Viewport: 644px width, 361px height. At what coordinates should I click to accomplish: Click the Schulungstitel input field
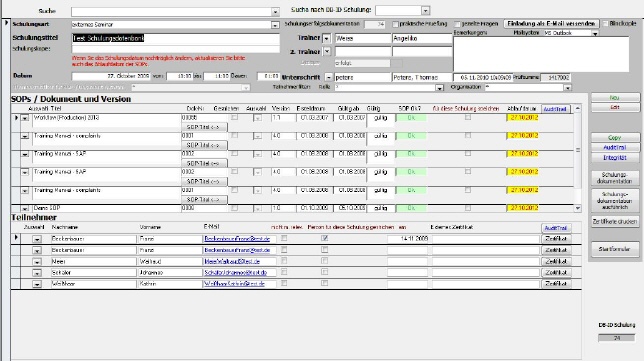coord(175,39)
